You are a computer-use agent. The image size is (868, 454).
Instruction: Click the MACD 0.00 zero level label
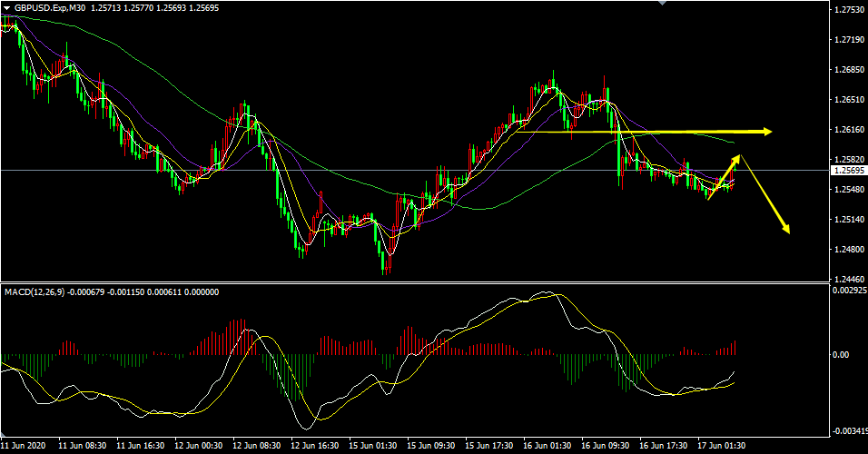tap(841, 355)
